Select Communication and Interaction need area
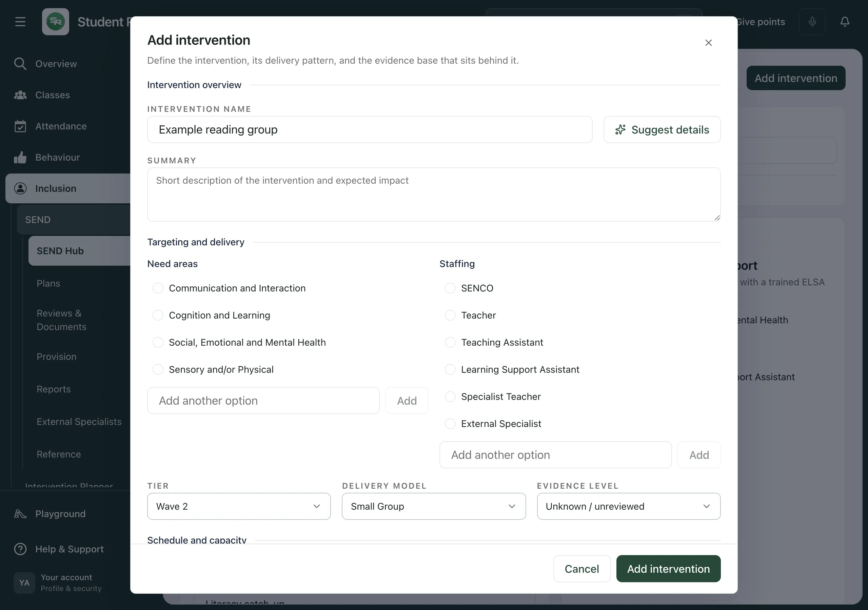Viewport: 868px width, 610px height. tap(158, 288)
